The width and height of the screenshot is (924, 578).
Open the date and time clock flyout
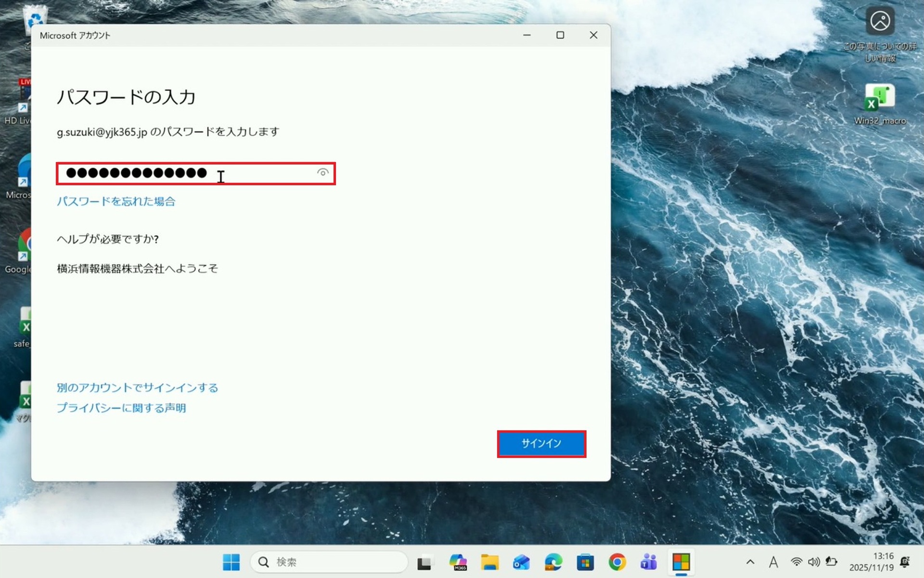pyautogui.click(x=871, y=562)
